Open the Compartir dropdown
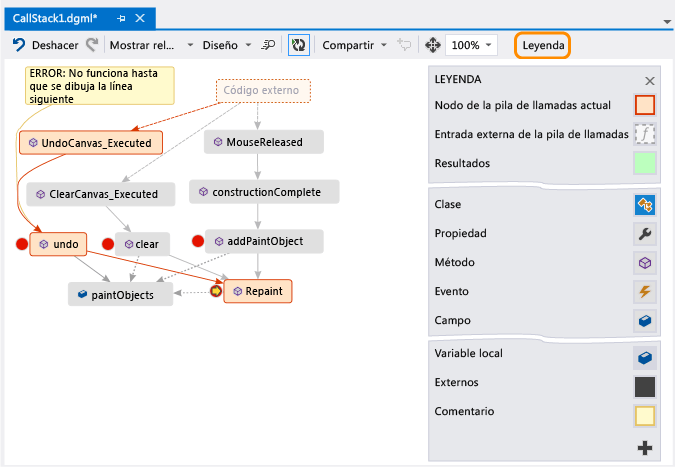Viewport: 675px width, 467px height. [354, 45]
